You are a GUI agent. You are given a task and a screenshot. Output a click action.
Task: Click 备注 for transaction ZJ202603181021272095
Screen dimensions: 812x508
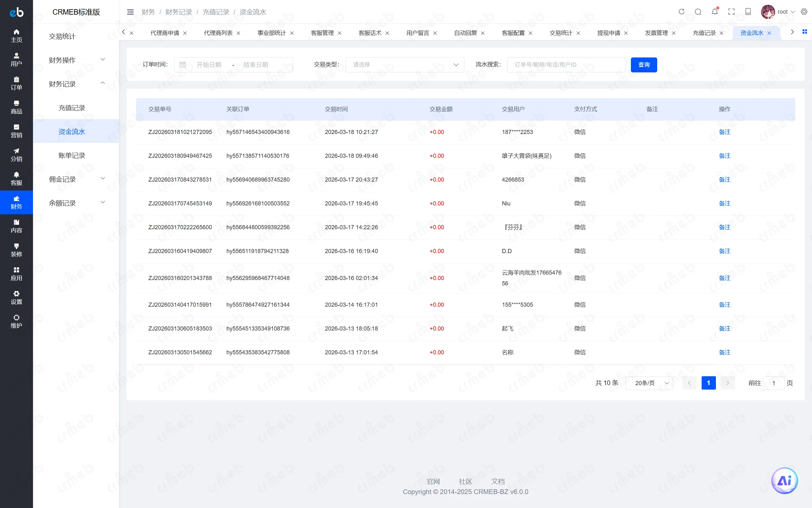tap(724, 132)
